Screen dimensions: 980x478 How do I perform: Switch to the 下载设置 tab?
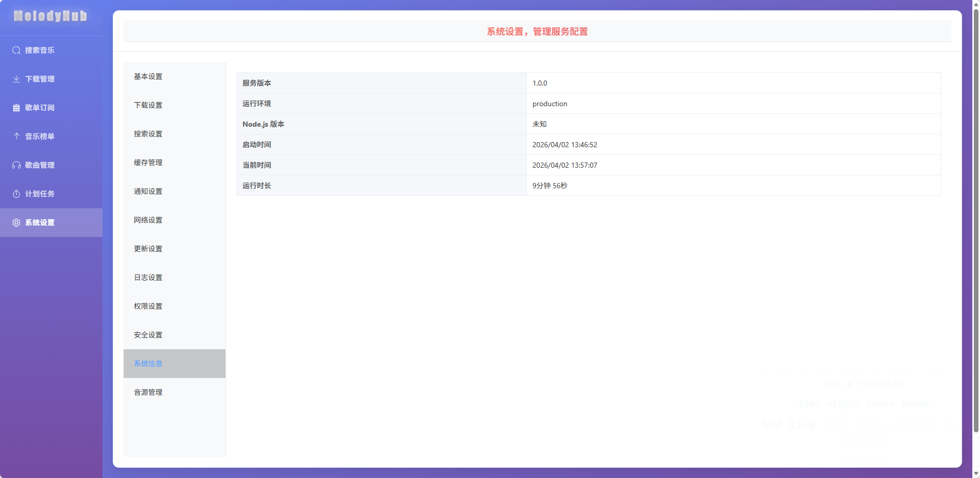tap(174, 105)
